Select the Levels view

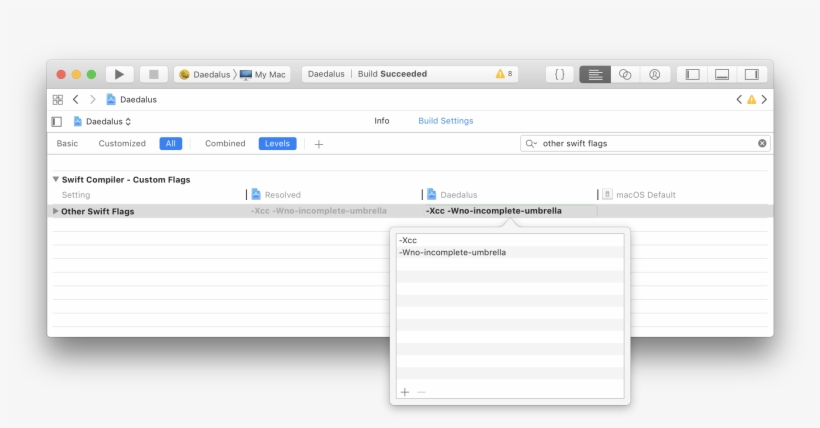[277, 143]
